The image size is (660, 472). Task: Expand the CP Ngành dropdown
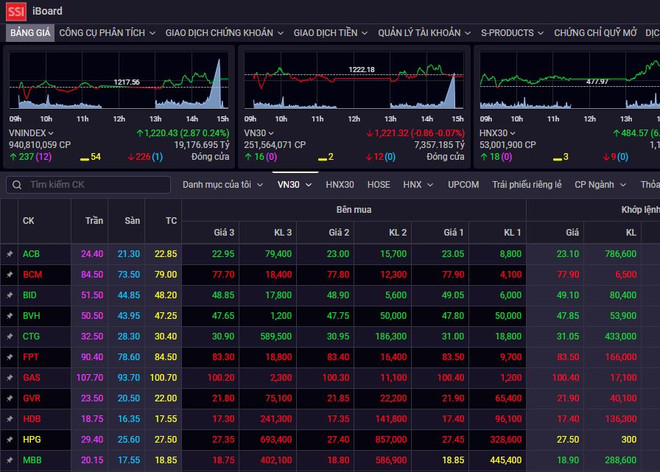[x=600, y=185]
